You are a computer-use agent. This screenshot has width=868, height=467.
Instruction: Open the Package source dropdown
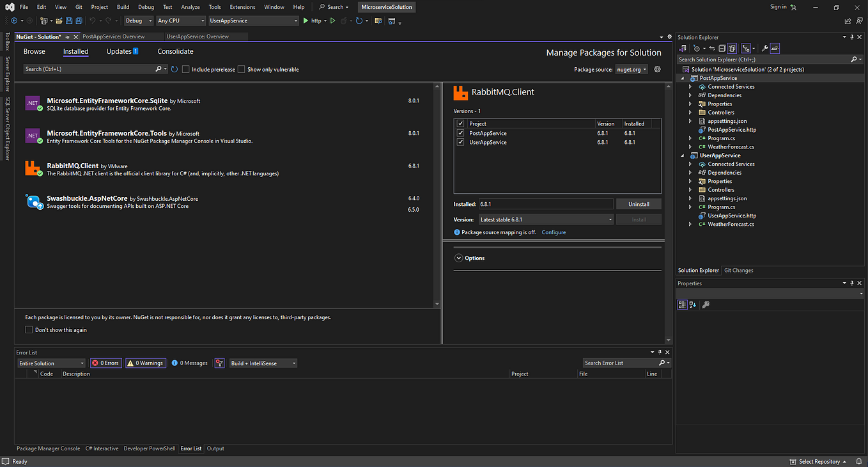pyautogui.click(x=632, y=69)
